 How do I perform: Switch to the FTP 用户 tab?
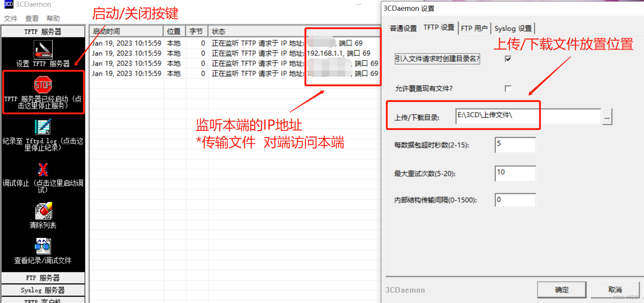coord(474,28)
